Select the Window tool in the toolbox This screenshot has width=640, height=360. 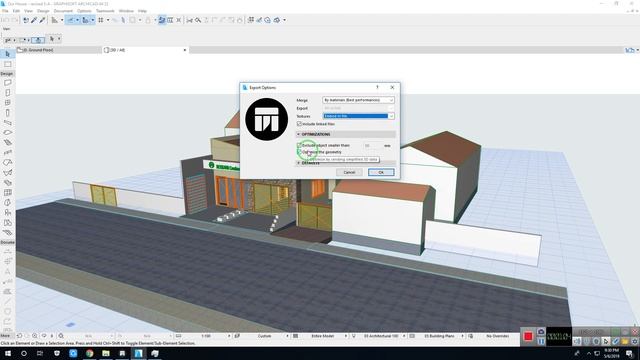pos(7,103)
